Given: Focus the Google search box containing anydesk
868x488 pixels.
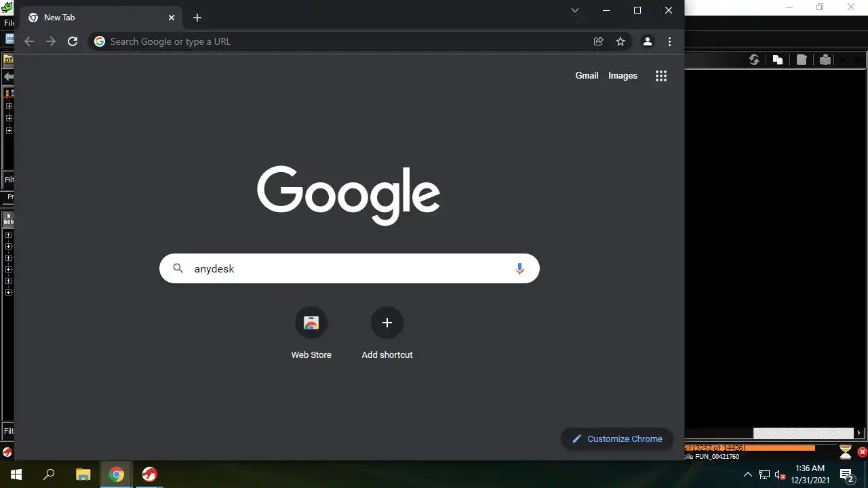Looking at the screenshot, I should (x=349, y=268).
